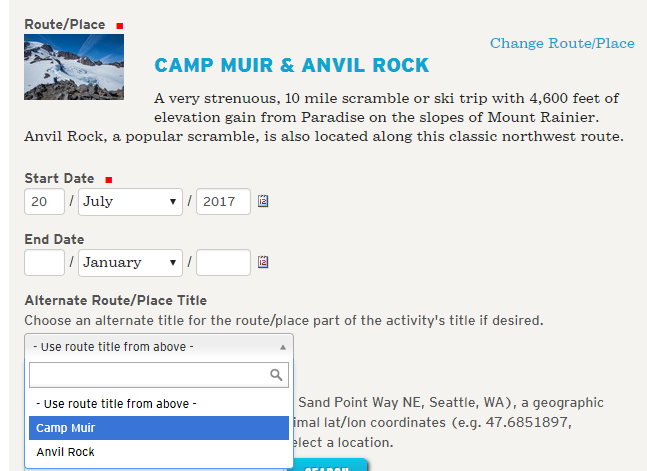Click the Alternate Route/Place Title label

pos(115,300)
